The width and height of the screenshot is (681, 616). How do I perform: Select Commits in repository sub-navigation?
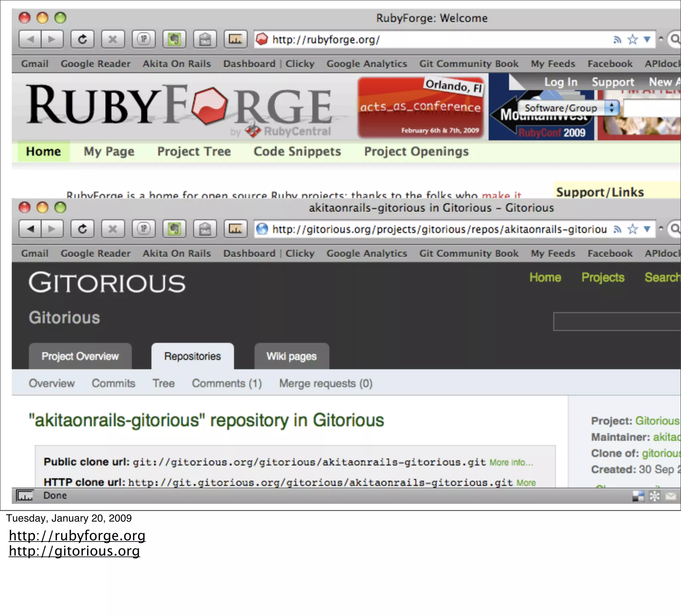tap(113, 383)
